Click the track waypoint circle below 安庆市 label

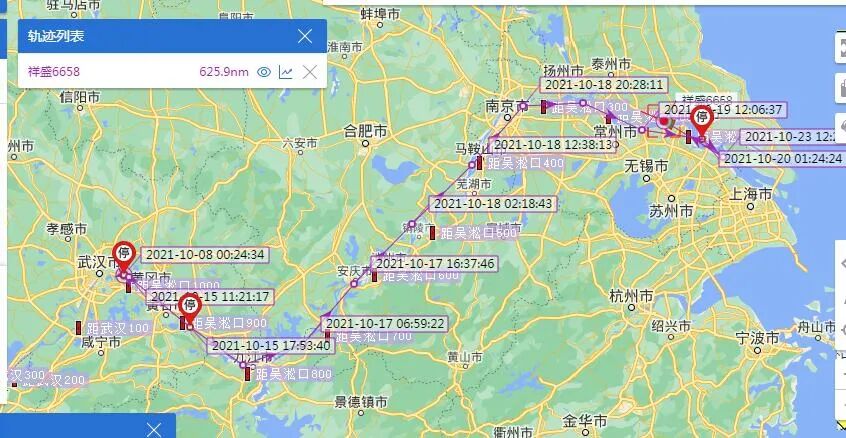[354, 283]
